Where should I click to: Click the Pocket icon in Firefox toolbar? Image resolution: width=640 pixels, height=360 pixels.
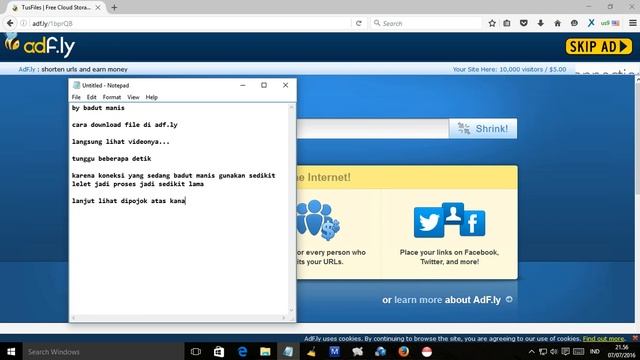tap(524, 23)
